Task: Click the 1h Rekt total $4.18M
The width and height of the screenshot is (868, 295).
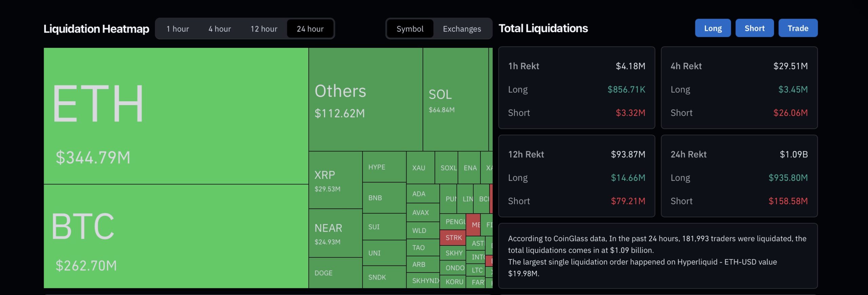Action: [x=630, y=66]
